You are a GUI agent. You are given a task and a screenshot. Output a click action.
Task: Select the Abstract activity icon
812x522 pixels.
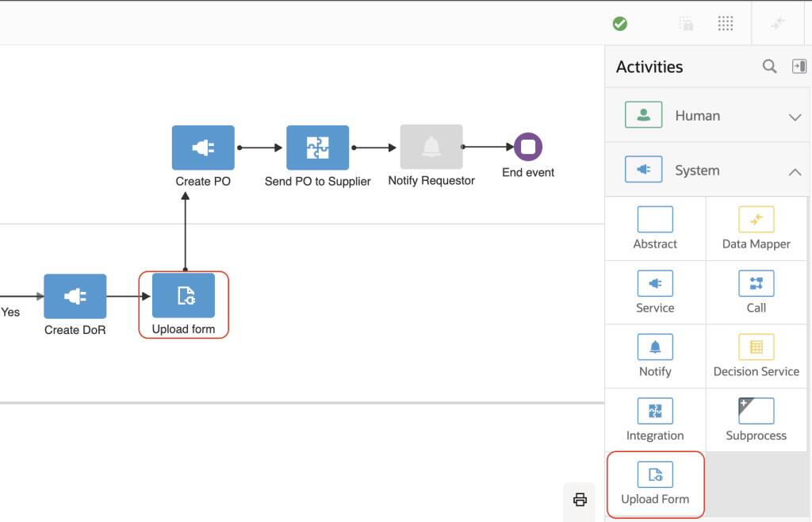click(655, 220)
